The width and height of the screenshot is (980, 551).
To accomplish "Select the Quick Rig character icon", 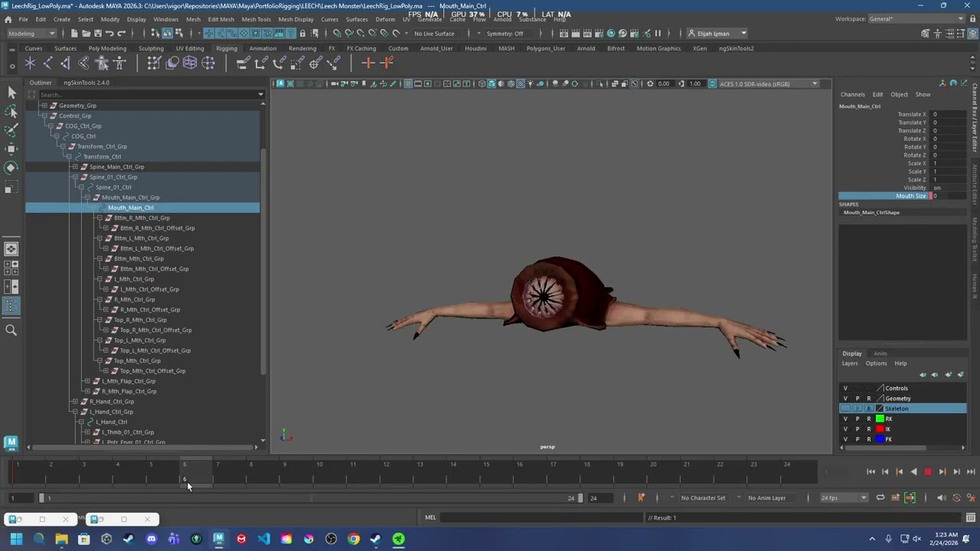I will coord(101,64).
